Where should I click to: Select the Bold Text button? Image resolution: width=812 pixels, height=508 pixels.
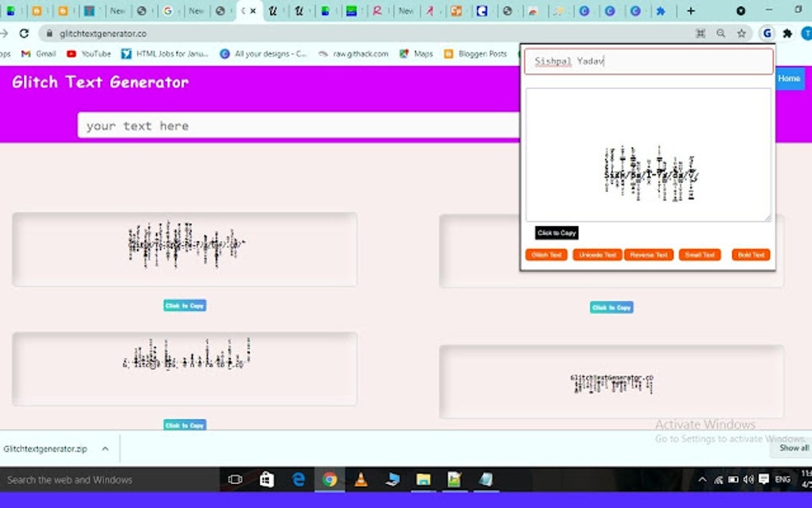(751, 255)
